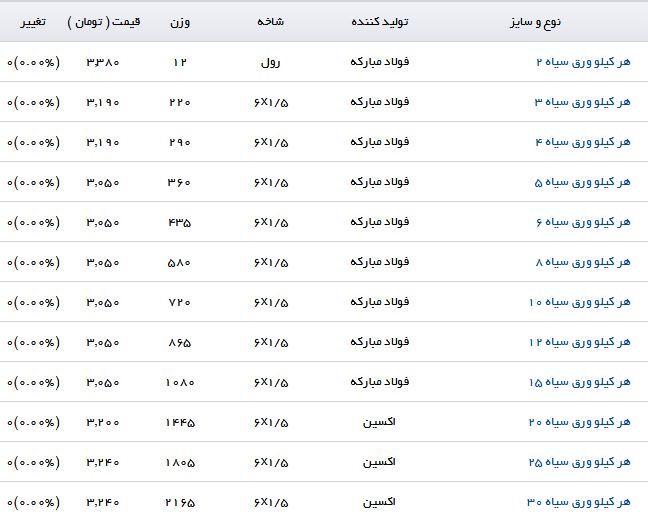The height and width of the screenshot is (520, 648).
Task: Select 'اکسین' producer in the ورق سیاه ۲۵ row
Action: click(x=379, y=462)
